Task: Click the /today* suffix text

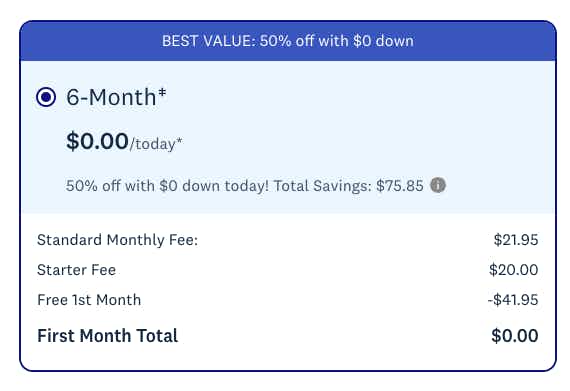Action: pyautogui.click(x=156, y=144)
